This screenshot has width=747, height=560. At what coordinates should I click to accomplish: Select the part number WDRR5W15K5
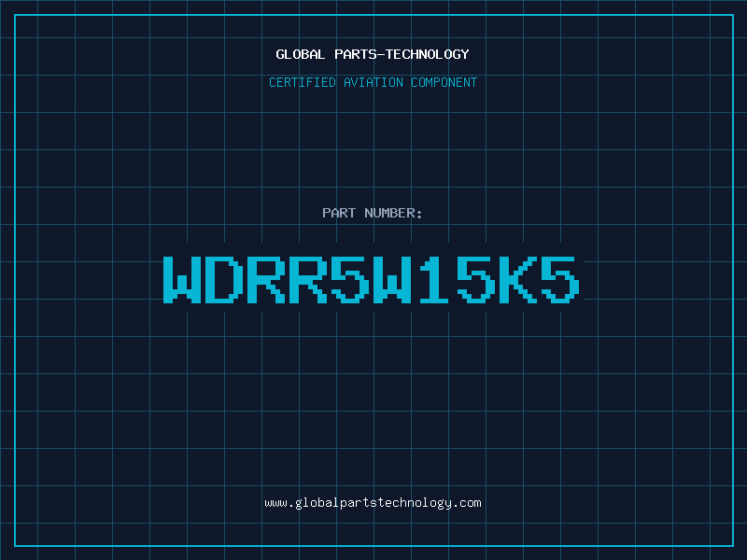pos(372,279)
